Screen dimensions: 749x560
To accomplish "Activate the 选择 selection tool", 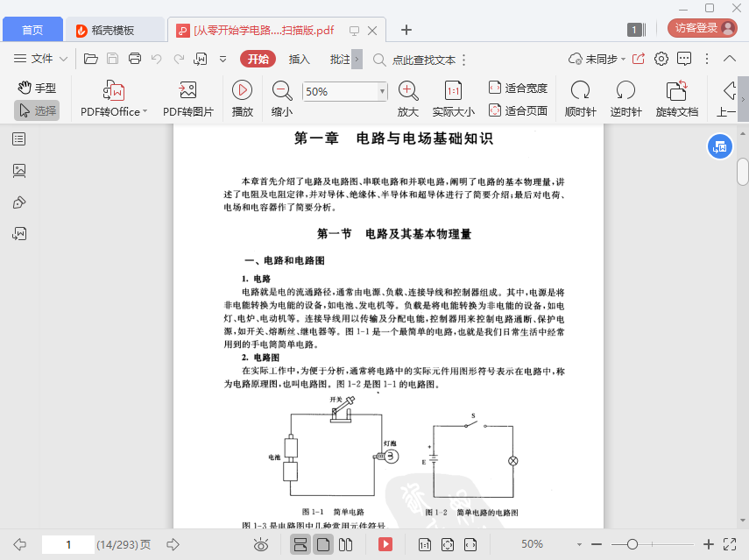I will pos(37,110).
